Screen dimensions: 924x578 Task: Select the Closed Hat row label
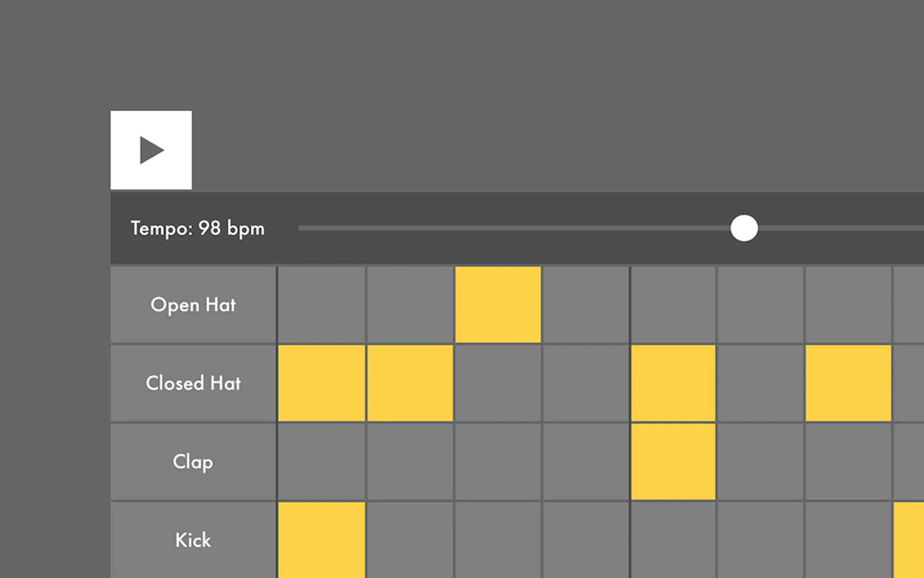[x=193, y=383]
